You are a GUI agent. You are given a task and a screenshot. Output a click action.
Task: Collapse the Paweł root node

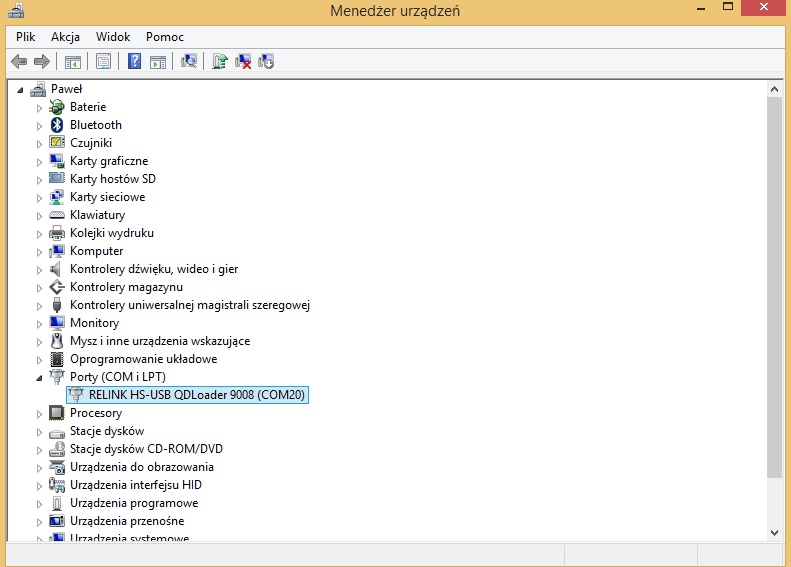[x=20, y=89]
